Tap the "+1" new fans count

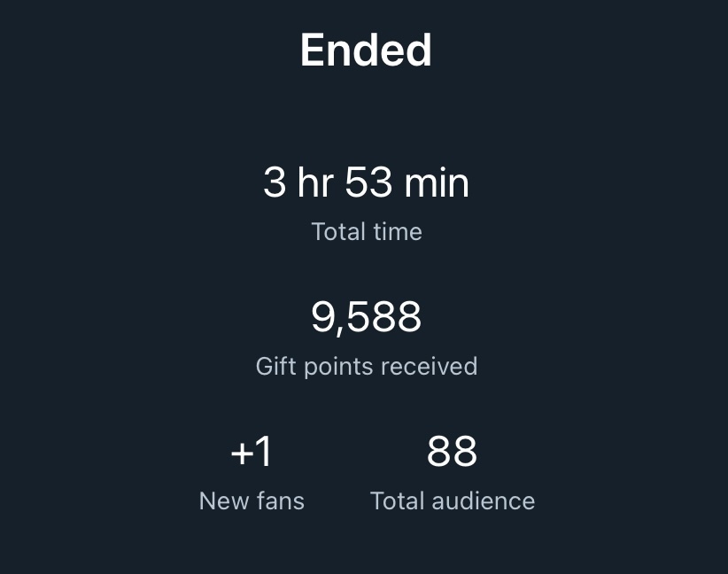(x=252, y=452)
